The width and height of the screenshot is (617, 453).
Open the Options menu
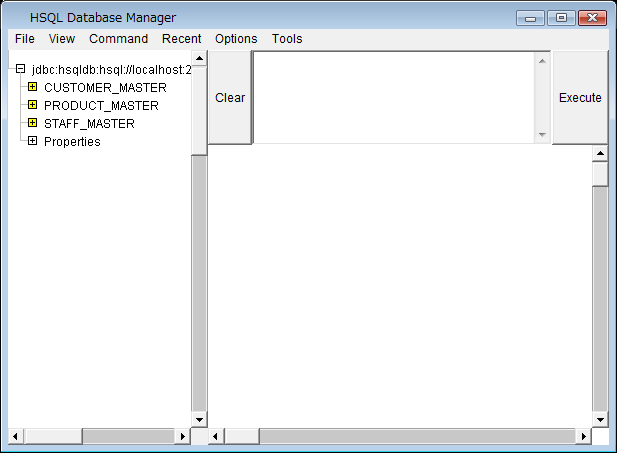(236, 39)
